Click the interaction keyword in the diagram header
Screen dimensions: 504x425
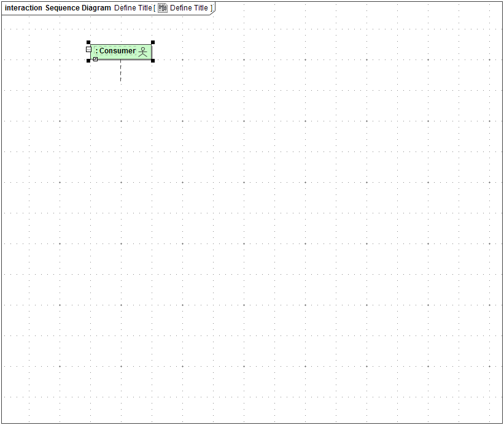coord(23,7)
